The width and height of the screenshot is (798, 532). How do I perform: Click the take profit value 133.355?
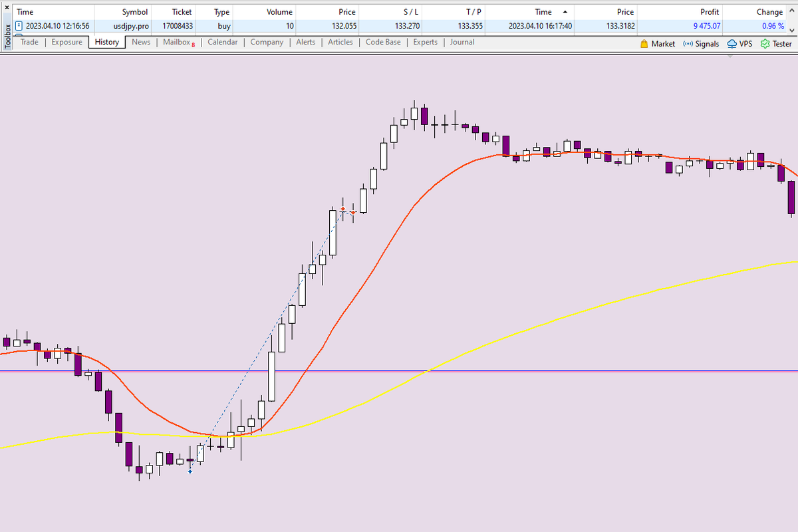coord(469,26)
